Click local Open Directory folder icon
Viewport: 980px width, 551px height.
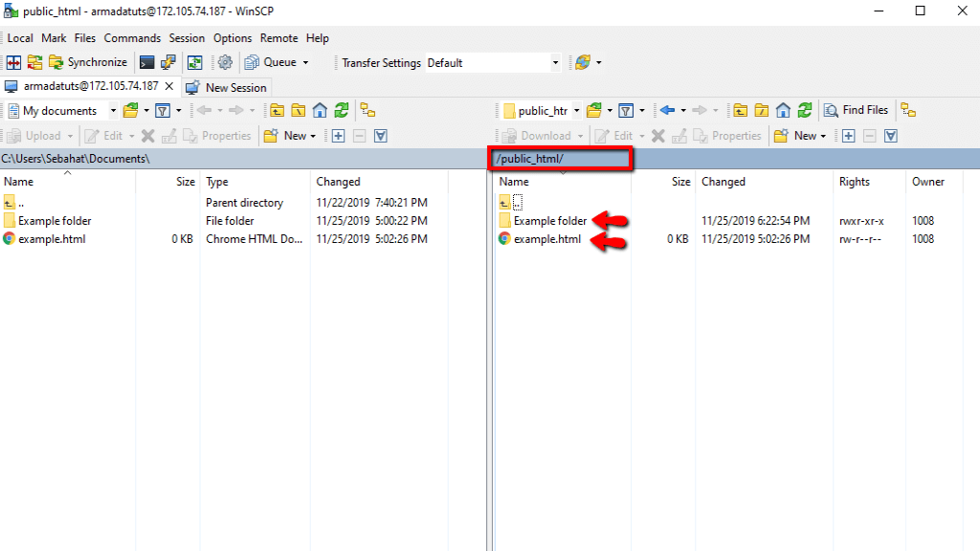[x=130, y=111]
